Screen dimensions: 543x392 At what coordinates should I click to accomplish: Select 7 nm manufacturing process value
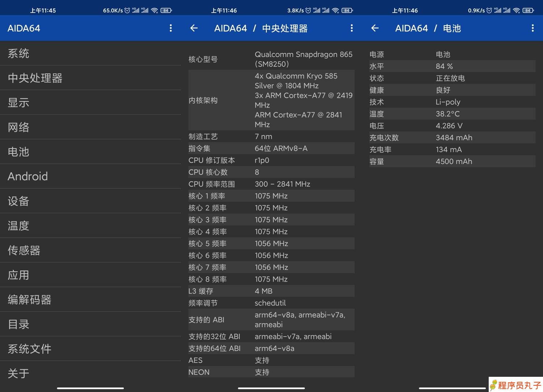[x=264, y=136]
